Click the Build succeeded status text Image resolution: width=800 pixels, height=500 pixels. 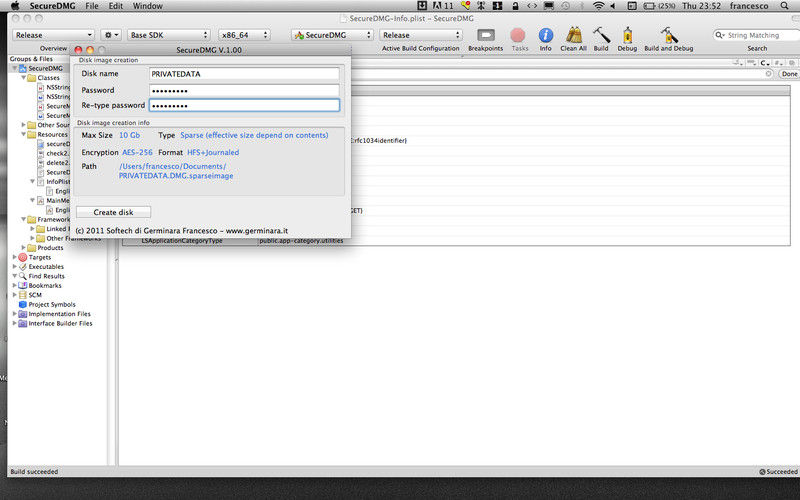pos(34,472)
